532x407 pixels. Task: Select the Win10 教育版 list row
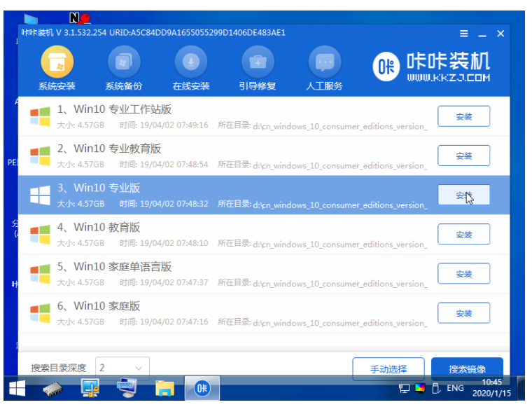coord(224,234)
